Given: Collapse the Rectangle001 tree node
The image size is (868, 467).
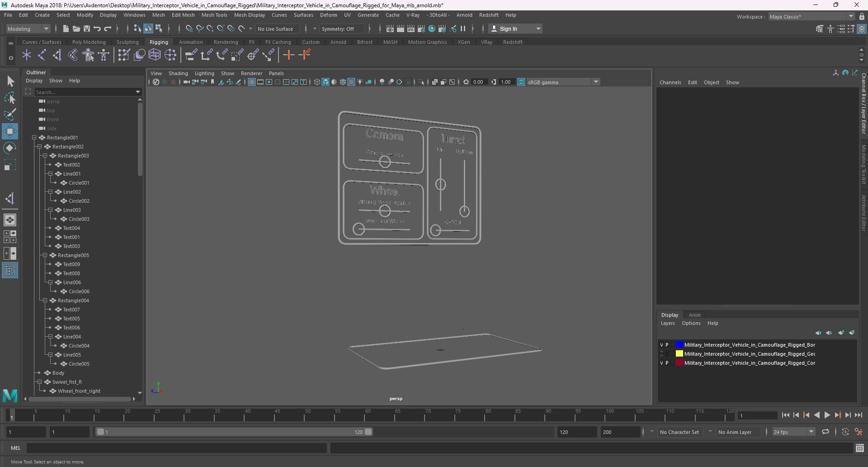Looking at the screenshot, I should point(34,138).
